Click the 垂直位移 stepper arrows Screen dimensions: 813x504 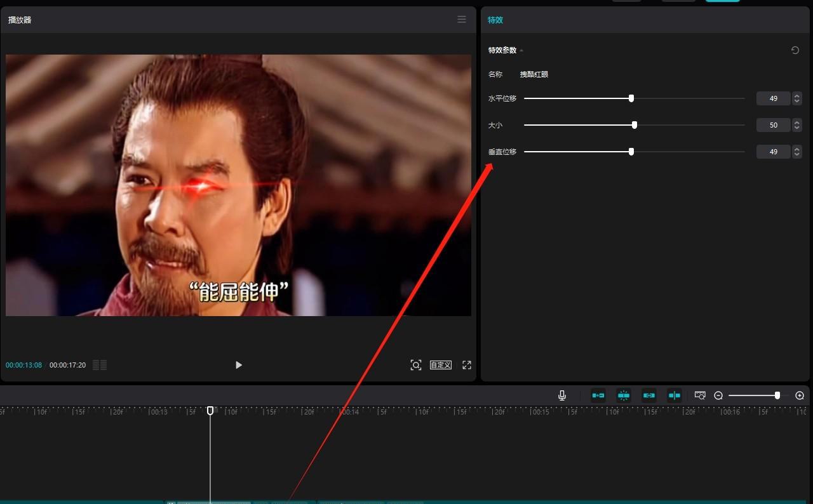[x=797, y=152]
